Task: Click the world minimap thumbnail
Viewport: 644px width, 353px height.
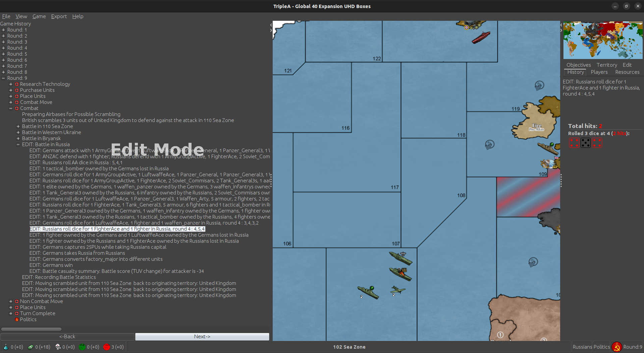Action: 603,40
